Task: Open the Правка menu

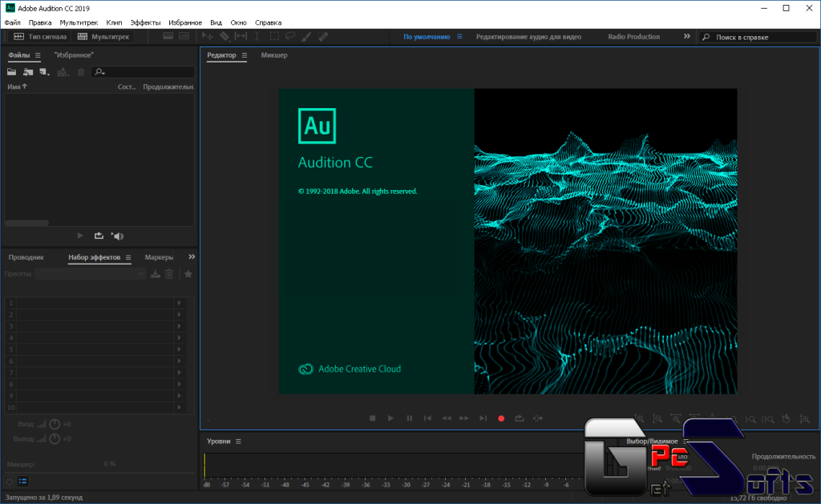Action: click(40, 22)
